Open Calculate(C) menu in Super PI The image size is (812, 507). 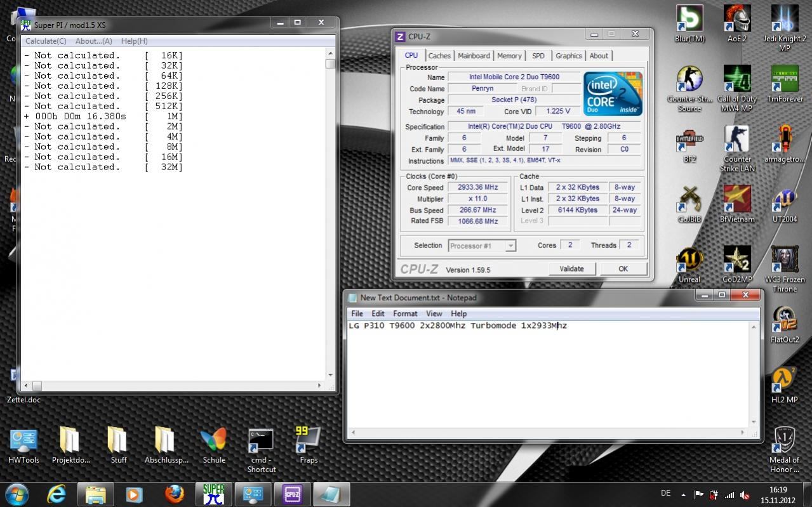point(46,41)
